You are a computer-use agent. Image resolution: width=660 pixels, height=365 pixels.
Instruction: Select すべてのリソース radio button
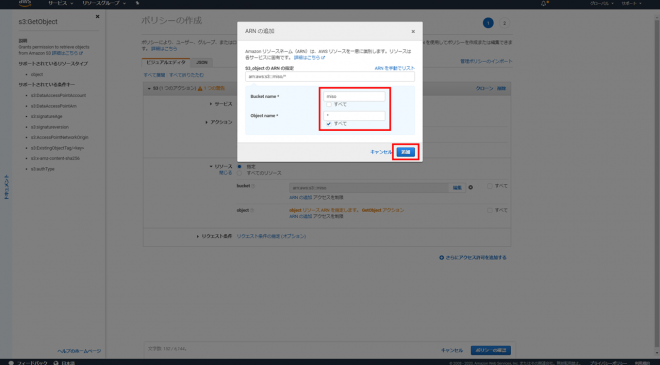239,173
